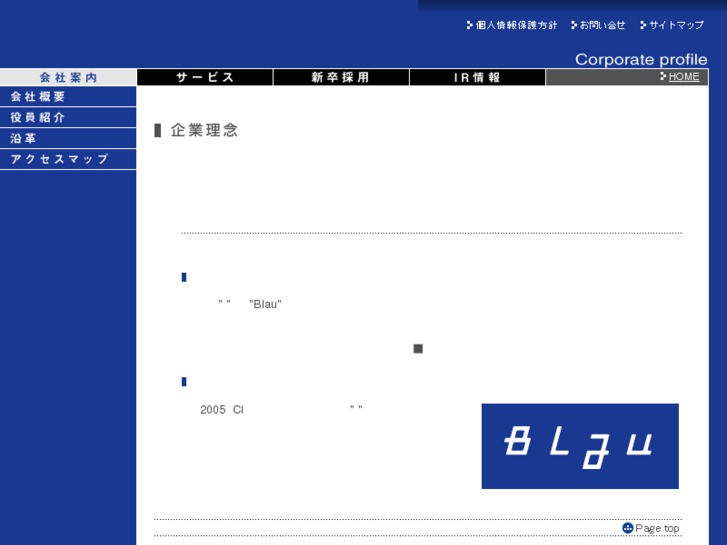Open the 個人情報保護方針 link
The height and width of the screenshot is (545, 727).
point(516,25)
